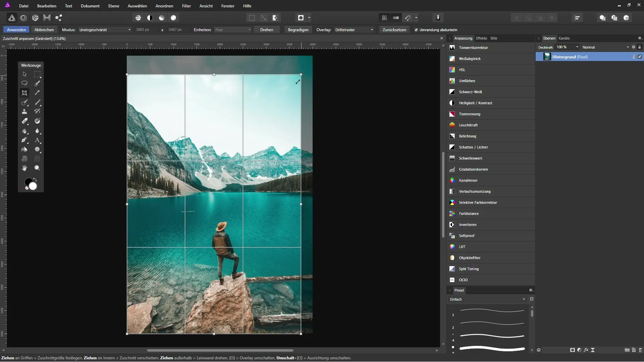
Task: Switch to the Tone Mapping Persona
Action: 47,18
